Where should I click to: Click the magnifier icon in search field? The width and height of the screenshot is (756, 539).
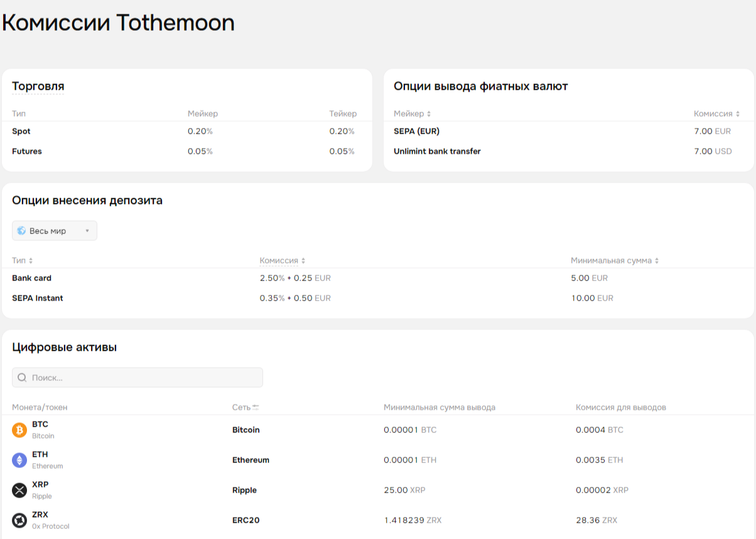(22, 377)
